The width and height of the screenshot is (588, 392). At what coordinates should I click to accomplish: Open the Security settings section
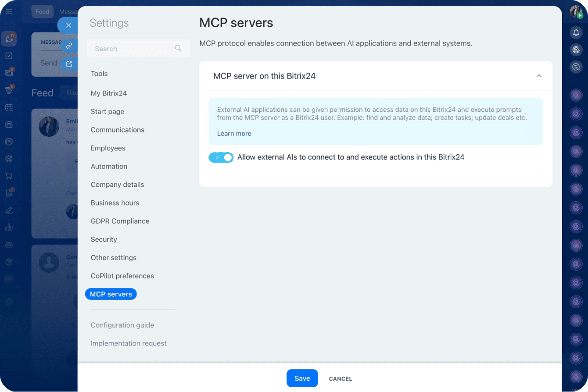click(x=104, y=239)
